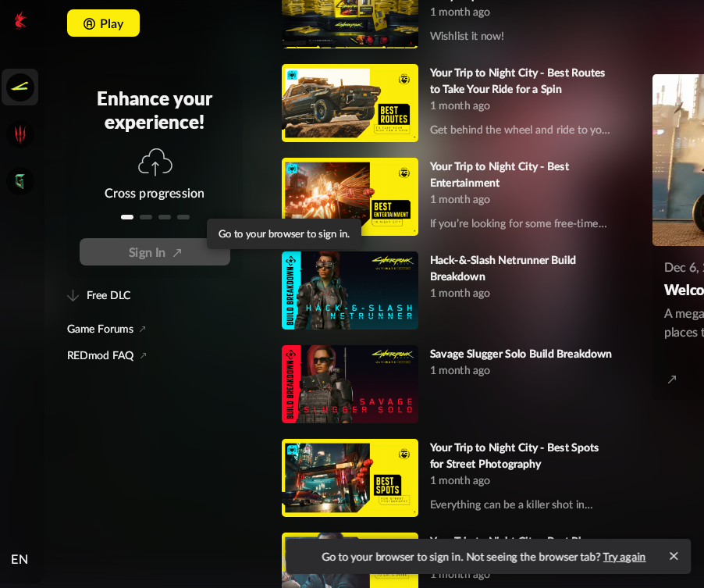
Task: Select the second carousel indicator dot
Action: [x=146, y=217]
